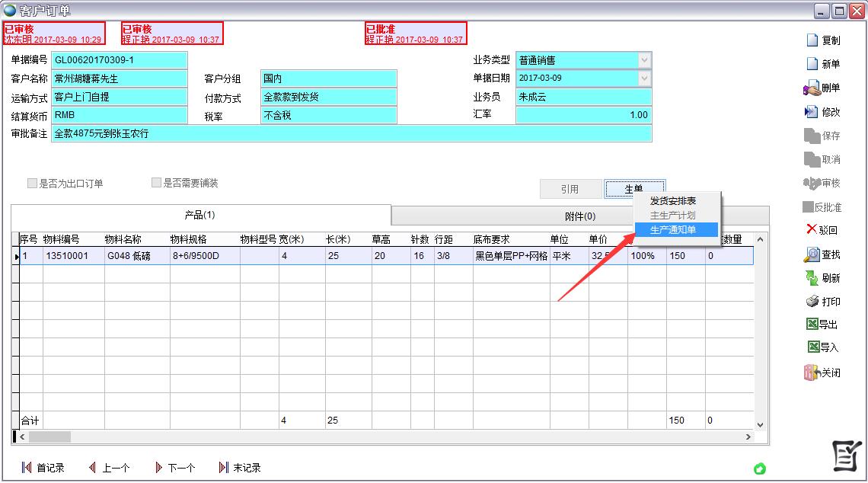Delete the order using the 删除 icon
This screenshot has width=868, height=483.
(x=826, y=86)
